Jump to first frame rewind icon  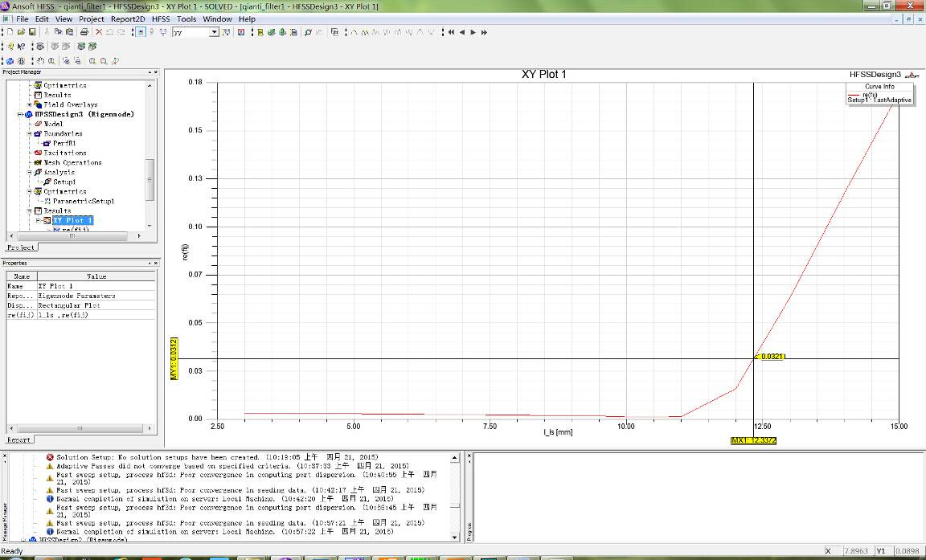(451, 32)
